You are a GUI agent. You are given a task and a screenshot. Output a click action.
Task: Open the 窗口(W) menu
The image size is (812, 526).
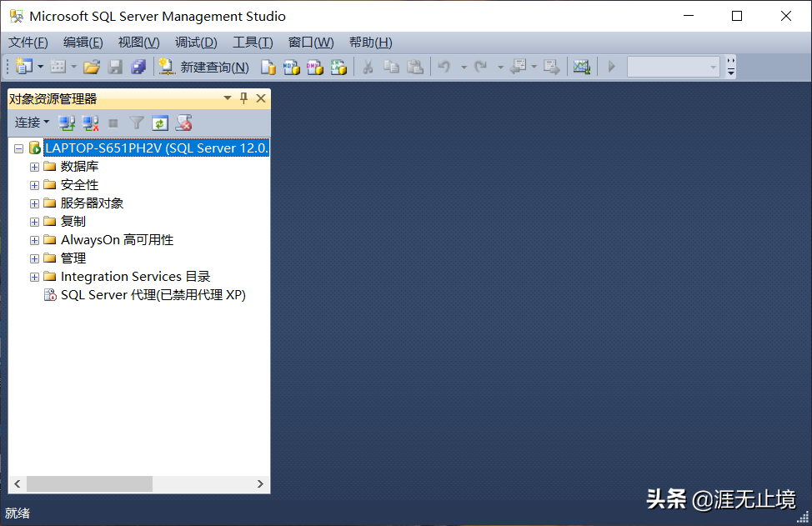[x=311, y=42]
